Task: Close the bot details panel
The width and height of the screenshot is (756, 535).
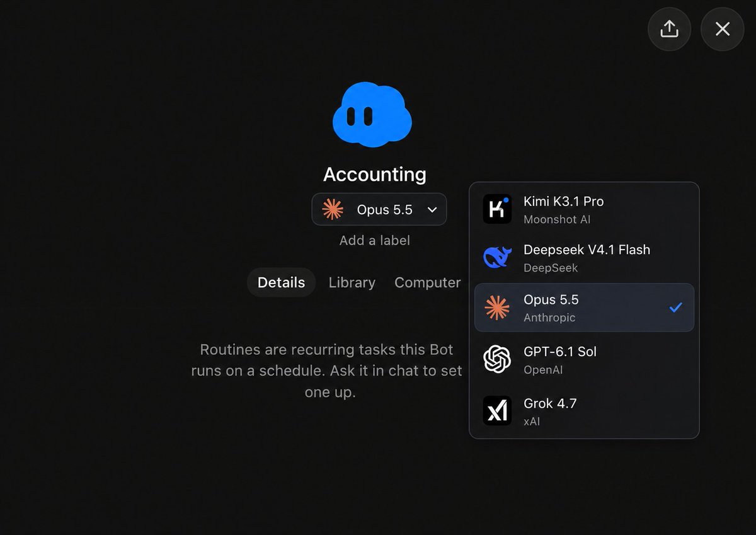Action: [723, 29]
